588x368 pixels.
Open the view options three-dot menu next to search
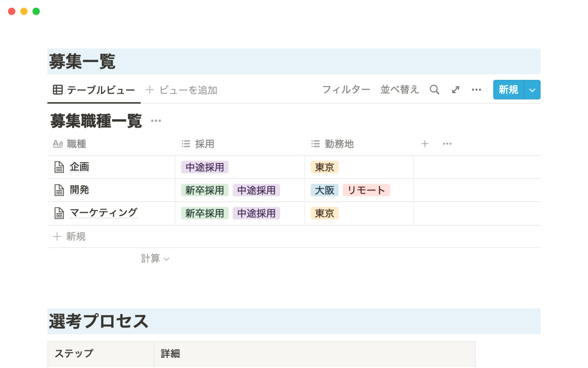click(x=476, y=90)
